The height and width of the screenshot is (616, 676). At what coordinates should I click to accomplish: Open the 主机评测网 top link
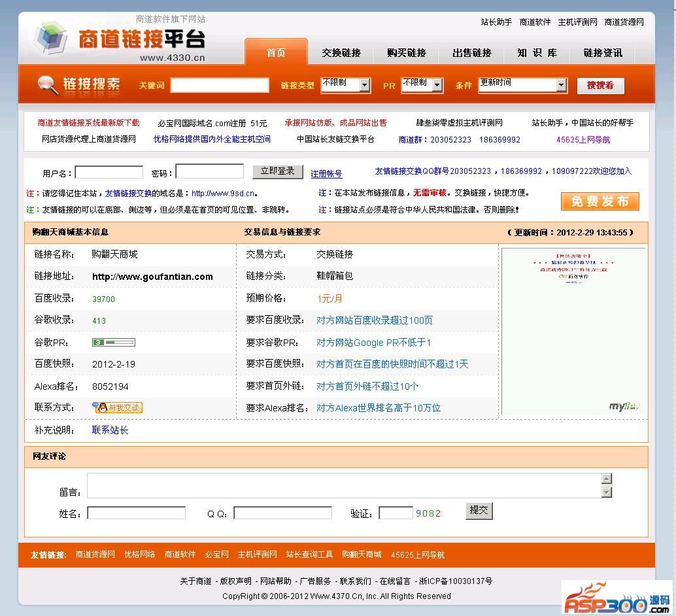[x=578, y=22]
